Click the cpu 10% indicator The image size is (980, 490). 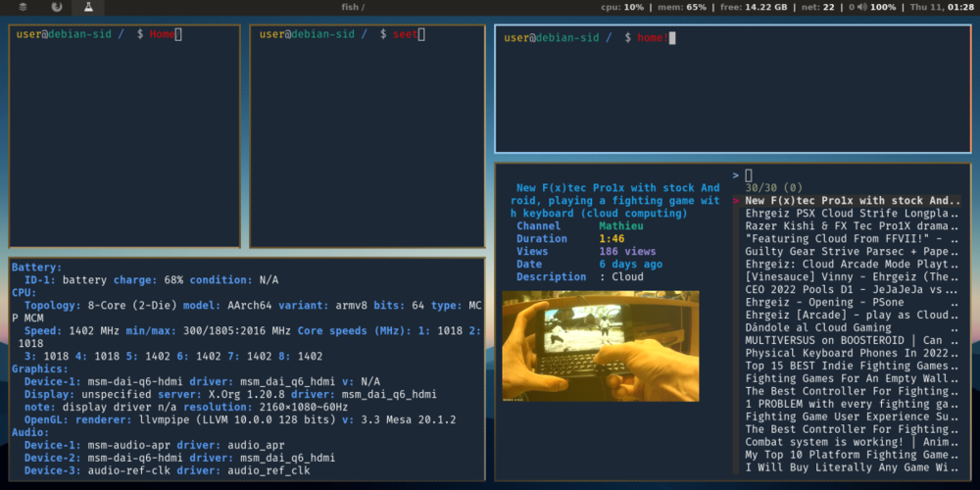(622, 8)
